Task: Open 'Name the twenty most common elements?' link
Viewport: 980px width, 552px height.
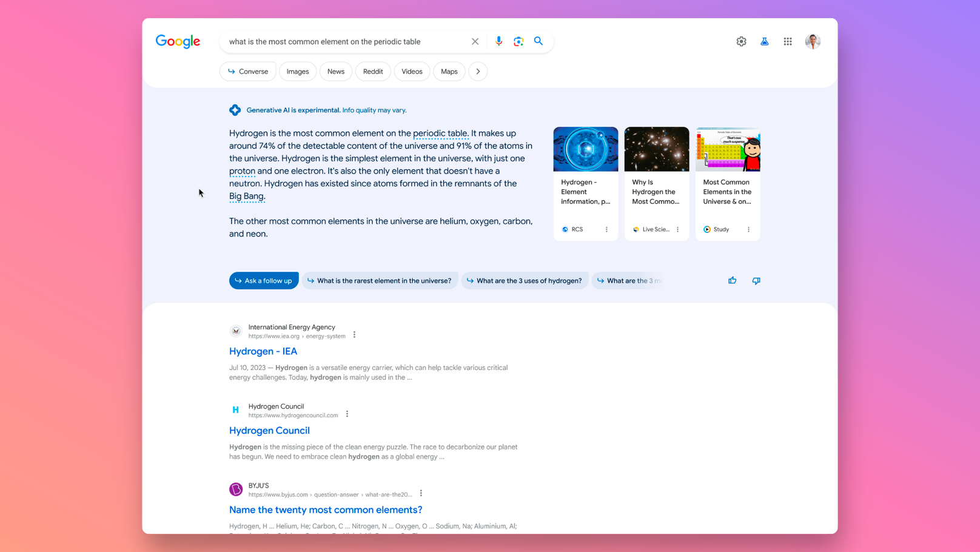Action: pyautogui.click(x=326, y=510)
